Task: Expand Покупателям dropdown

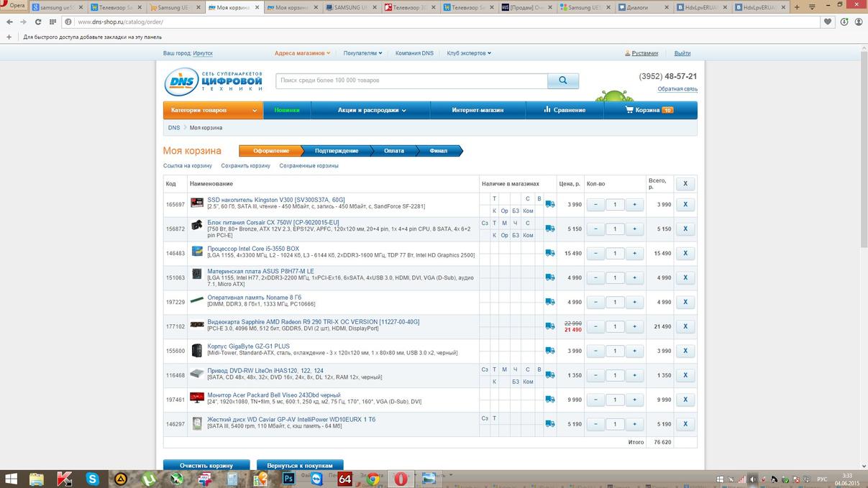Action: tap(362, 53)
